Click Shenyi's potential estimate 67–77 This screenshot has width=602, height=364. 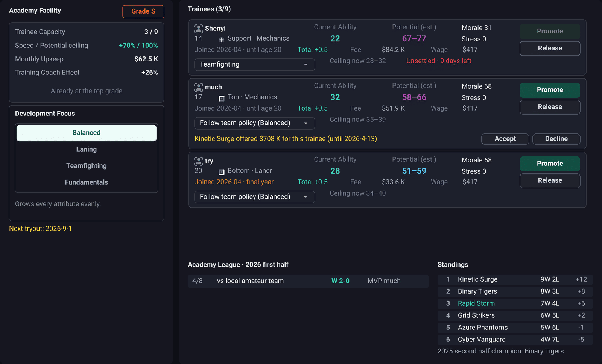[x=414, y=39]
